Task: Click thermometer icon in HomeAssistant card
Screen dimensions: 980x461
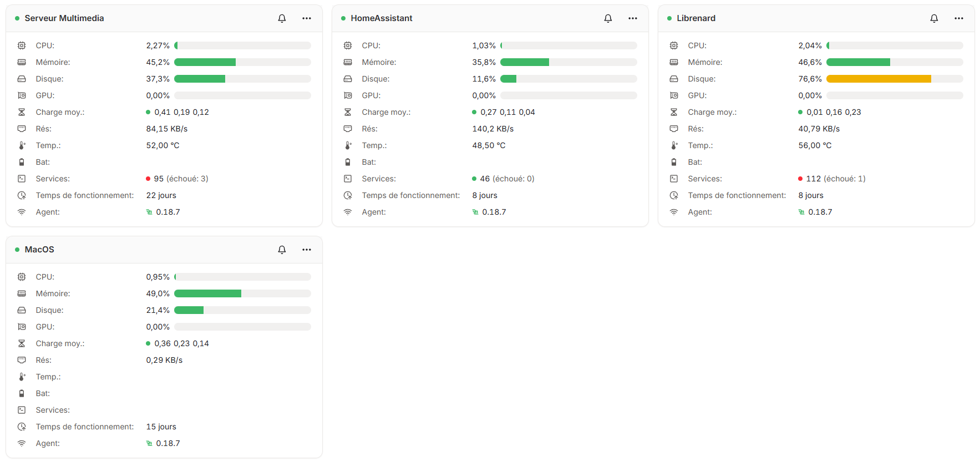Action: pos(348,145)
